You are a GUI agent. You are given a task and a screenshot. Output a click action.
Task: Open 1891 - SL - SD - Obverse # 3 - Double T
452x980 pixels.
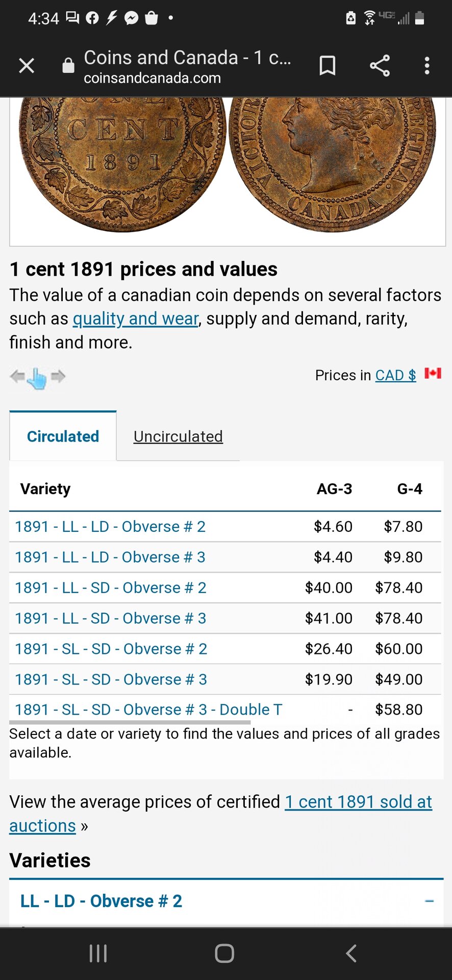(x=148, y=709)
